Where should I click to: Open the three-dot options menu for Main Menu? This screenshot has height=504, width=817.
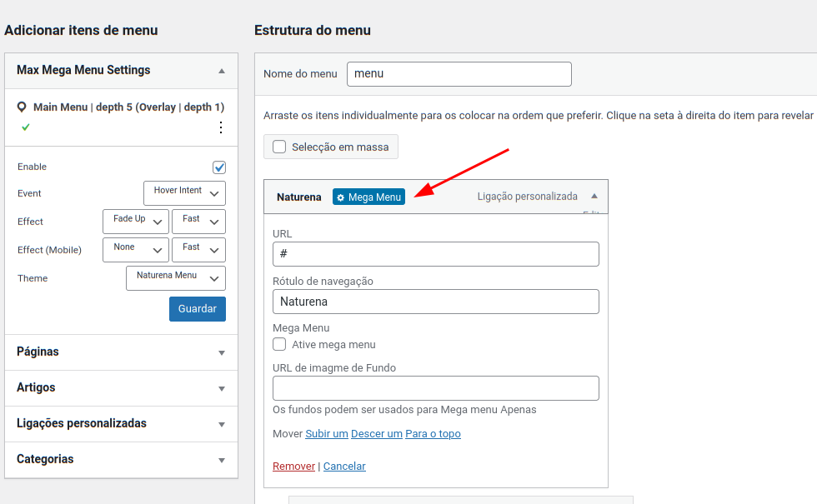pyautogui.click(x=221, y=127)
